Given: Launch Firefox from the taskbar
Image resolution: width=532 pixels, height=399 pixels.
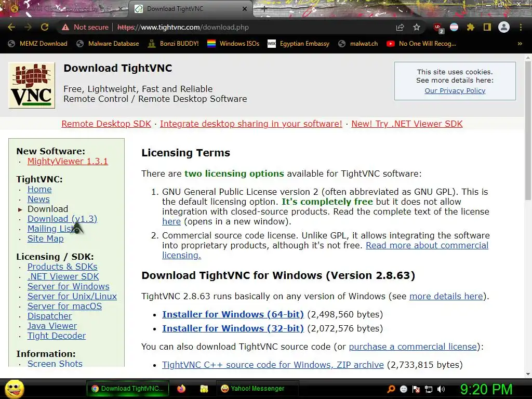Looking at the screenshot, I should pyautogui.click(x=181, y=389).
